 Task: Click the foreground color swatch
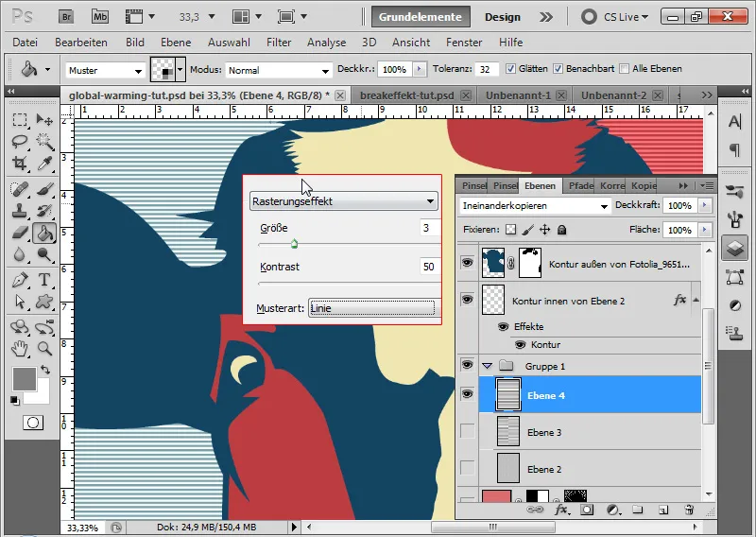(x=25, y=379)
